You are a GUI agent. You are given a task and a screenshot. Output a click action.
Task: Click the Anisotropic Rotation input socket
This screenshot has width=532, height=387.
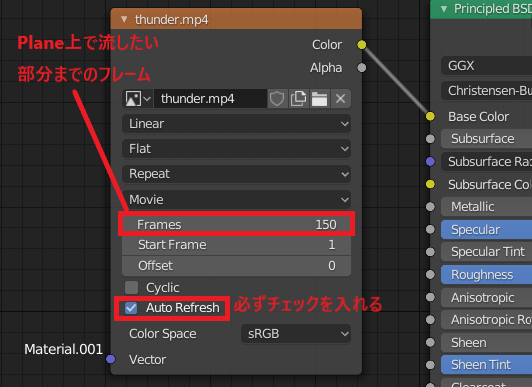click(x=430, y=320)
